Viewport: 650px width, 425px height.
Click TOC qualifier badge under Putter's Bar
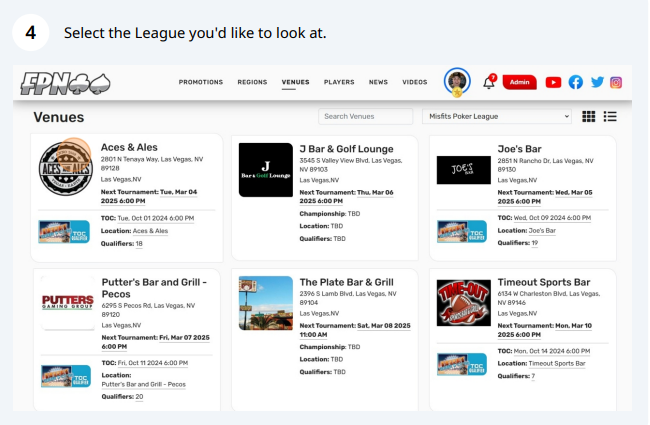pos(66,376)
